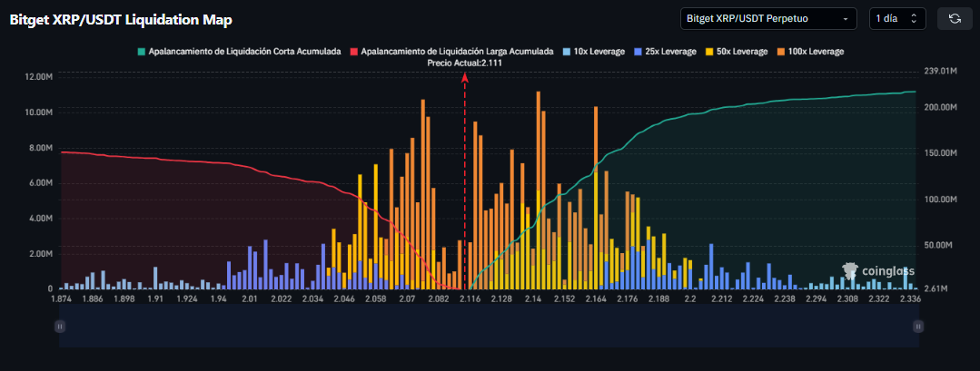Toggle the 25x Leverage legend series
Screen dimensions: 980x371
[664, 52]
